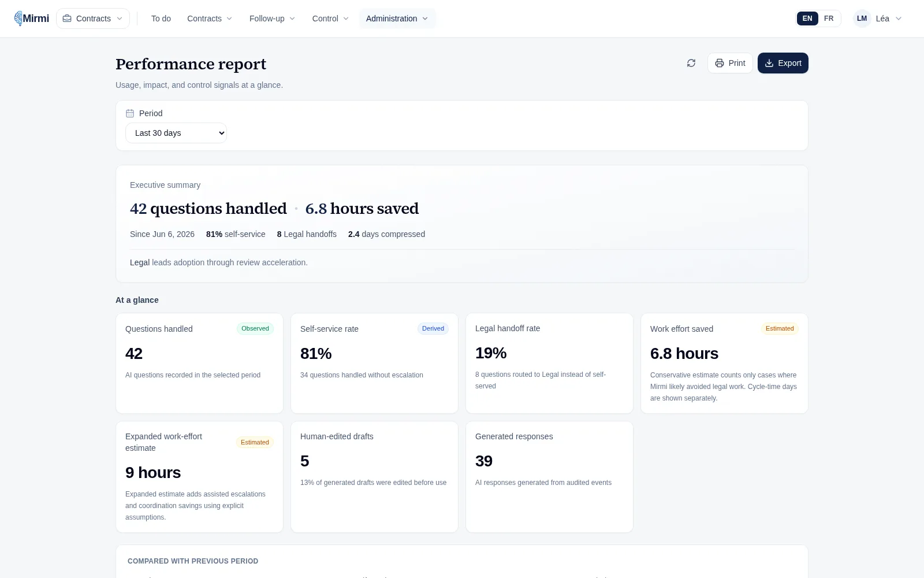Viewport: 924px width, 578px height.
Task: Open the Contracts workspace switcher dropdown
Action: coord(93,18)
